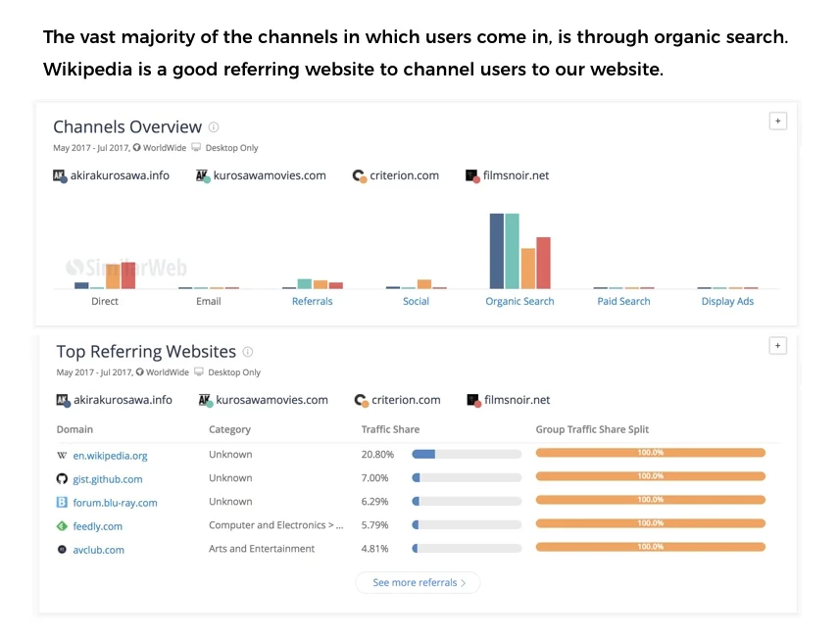Click Direct channel label
The width and height of the screenshot is (840, 639).
coord(105,301)
